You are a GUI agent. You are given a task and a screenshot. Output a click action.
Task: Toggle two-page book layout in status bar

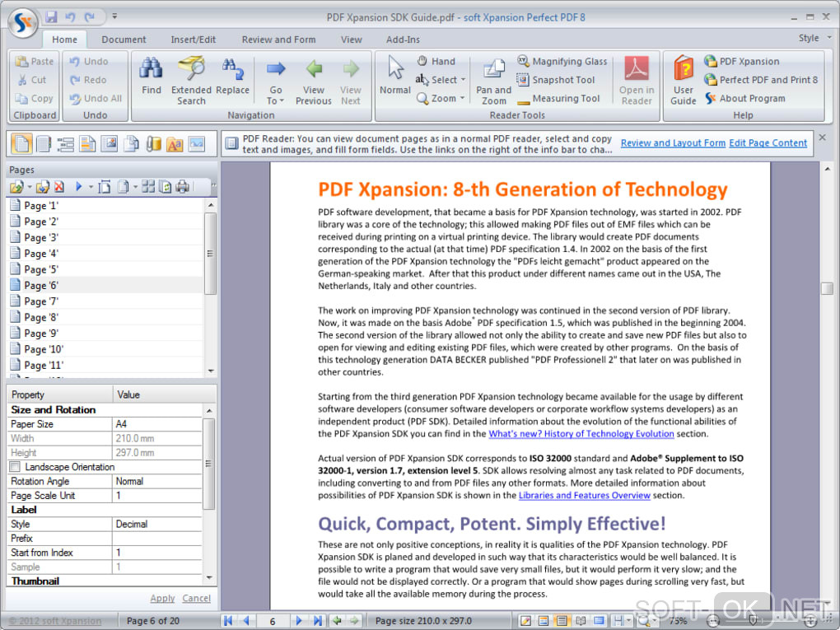pos(581,620)
